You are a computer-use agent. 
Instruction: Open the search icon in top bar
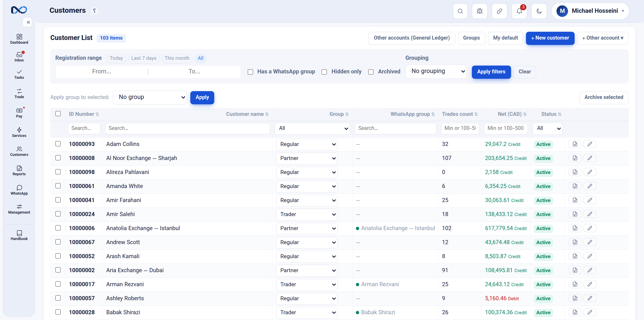point(460,11)
